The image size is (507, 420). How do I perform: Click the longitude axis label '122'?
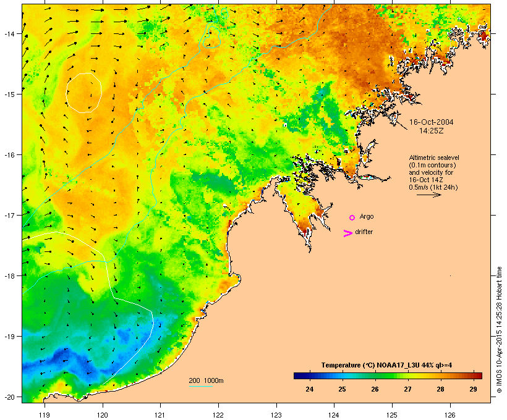(x=218, y=415)
